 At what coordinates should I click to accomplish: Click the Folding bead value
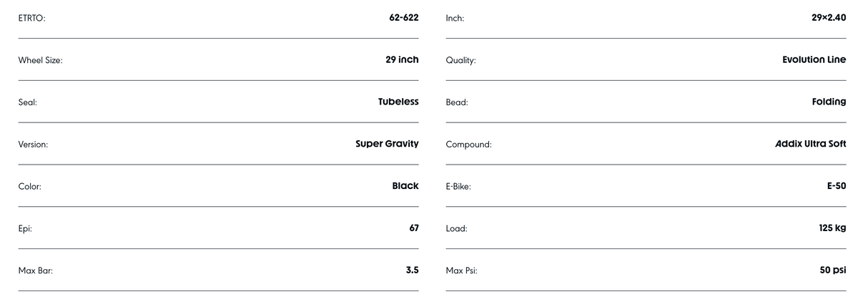point(829,102)
